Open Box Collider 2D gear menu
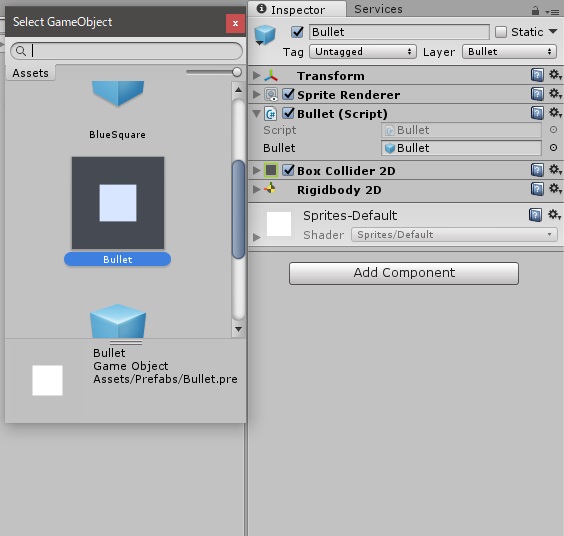564x536 pixels. [555, 170]
